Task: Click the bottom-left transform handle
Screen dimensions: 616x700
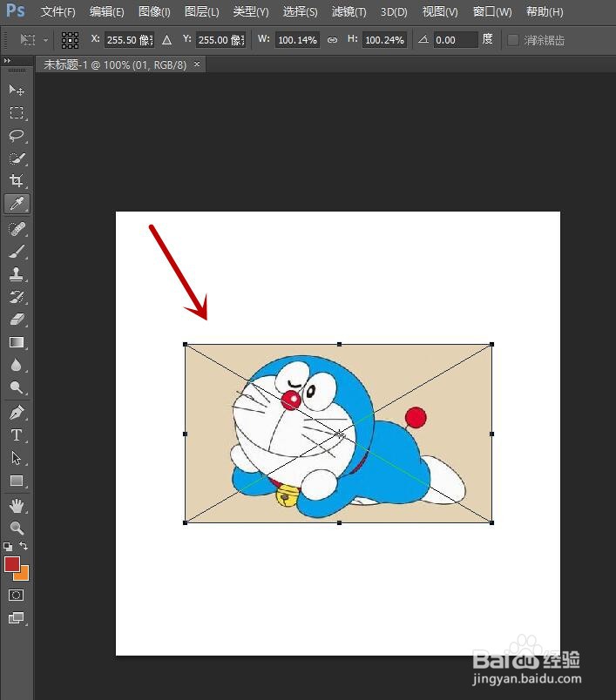Action: tap(185, 522)
